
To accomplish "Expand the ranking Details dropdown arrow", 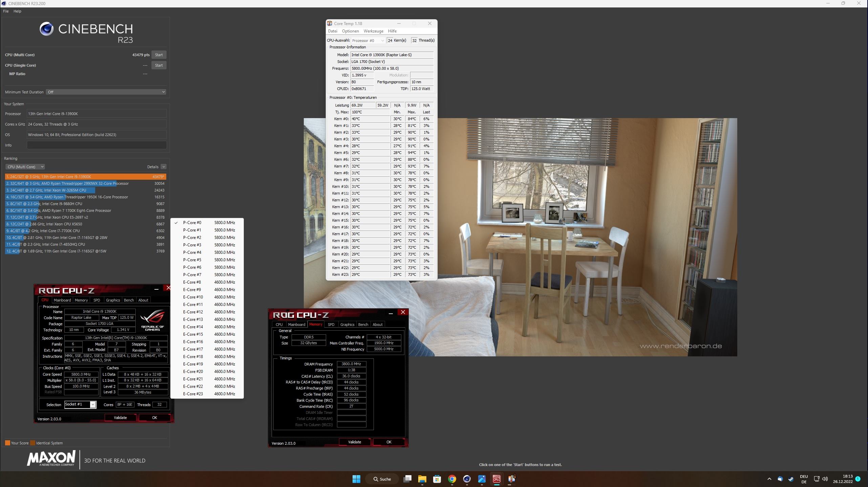I will (164, 167).
